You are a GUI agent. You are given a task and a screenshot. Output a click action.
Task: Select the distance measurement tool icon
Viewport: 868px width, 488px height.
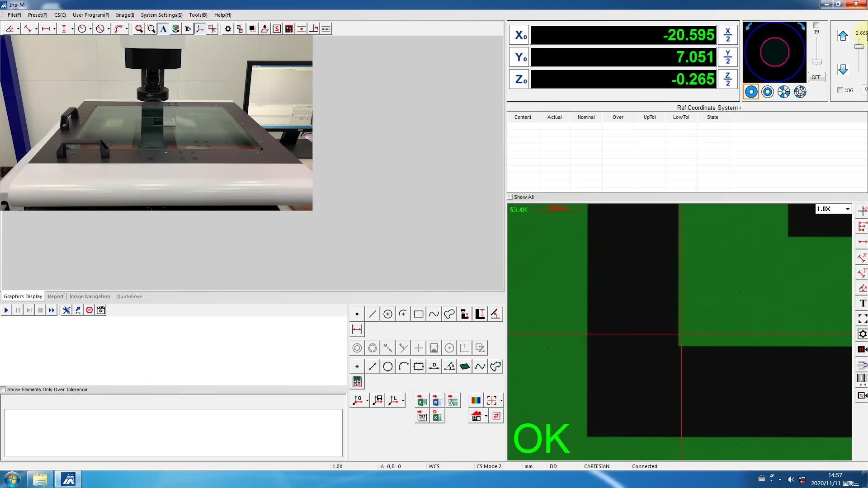[357, 329]
